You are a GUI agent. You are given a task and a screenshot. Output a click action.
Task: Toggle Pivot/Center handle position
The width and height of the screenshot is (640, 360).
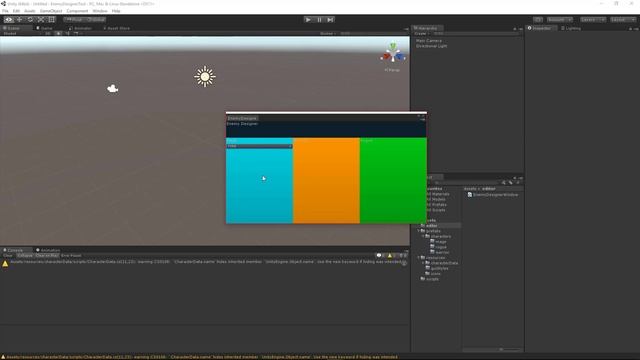coord(74,20)
